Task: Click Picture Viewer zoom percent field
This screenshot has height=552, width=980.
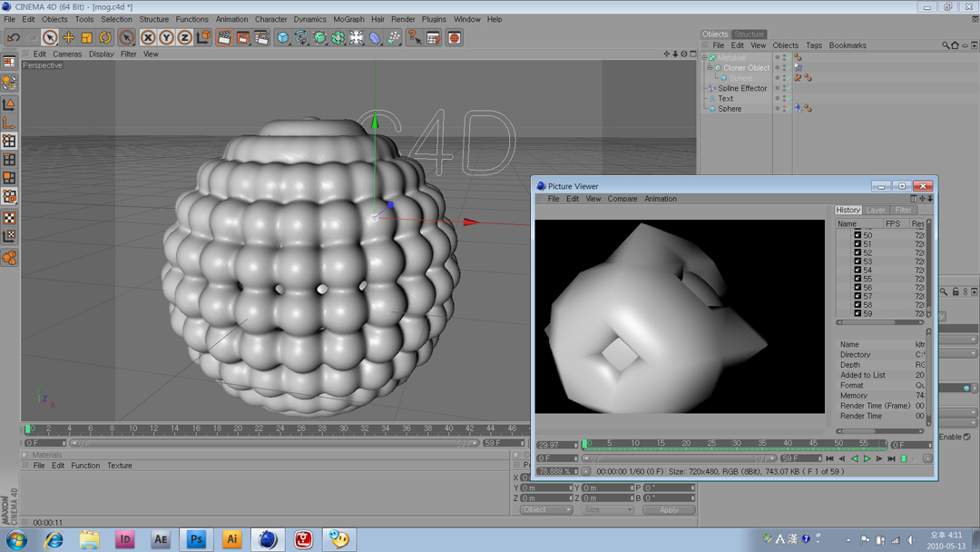Action: (557, 471)
